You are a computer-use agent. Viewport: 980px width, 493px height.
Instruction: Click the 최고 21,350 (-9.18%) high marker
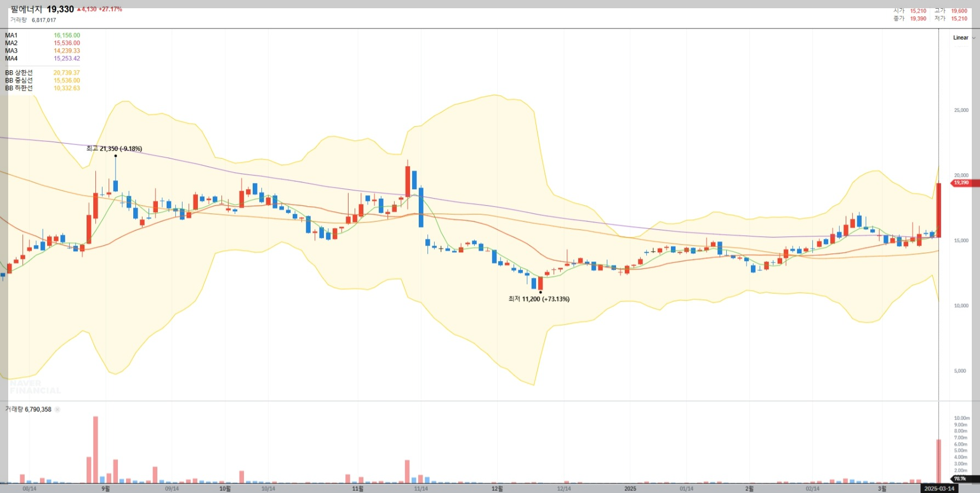pos(114,149)
